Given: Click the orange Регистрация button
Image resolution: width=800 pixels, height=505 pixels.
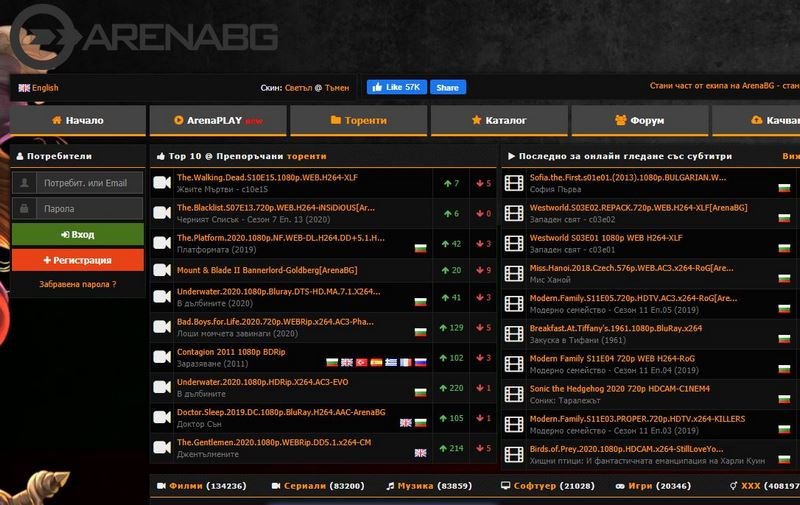Looking at the screenshot, I should click(x=78, y=260).
